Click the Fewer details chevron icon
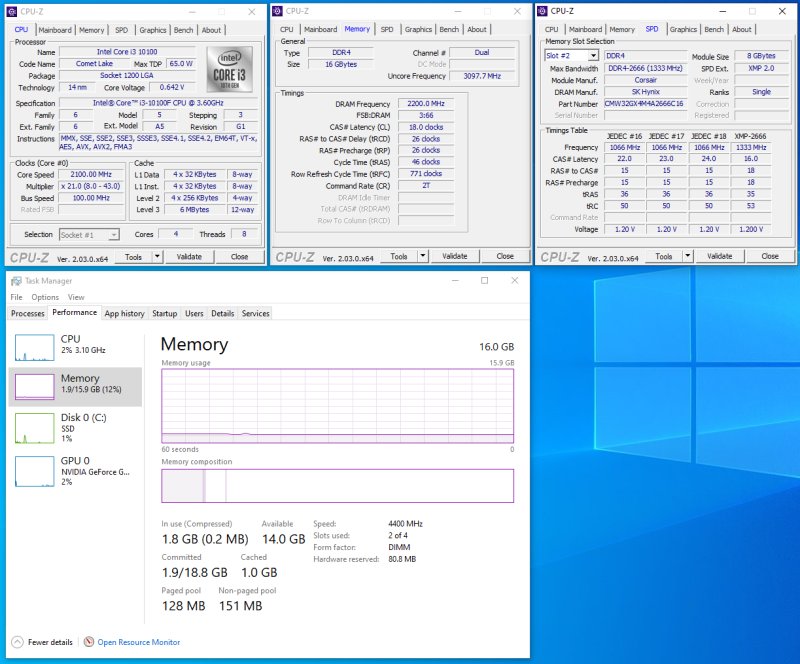This screenshot has height=664, width=800. (17, 642)
